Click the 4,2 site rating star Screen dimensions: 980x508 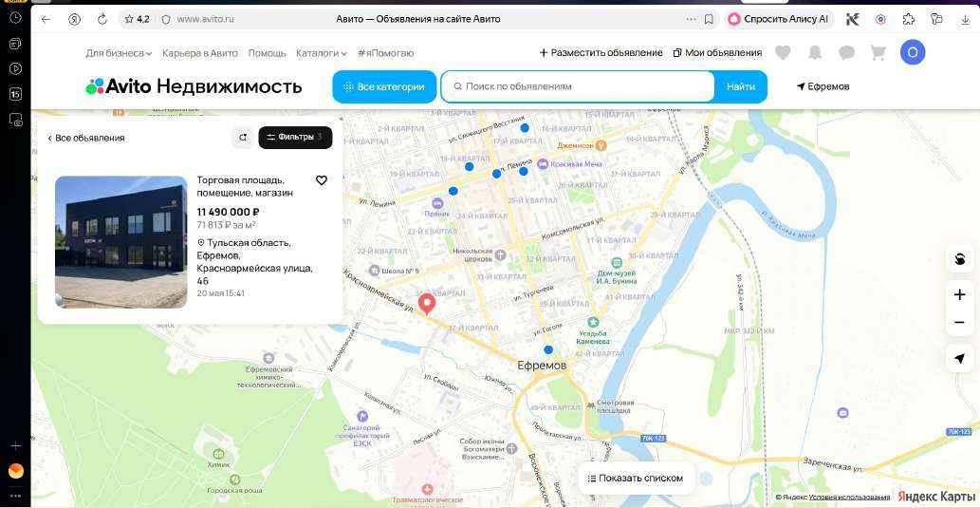point(137,19)
